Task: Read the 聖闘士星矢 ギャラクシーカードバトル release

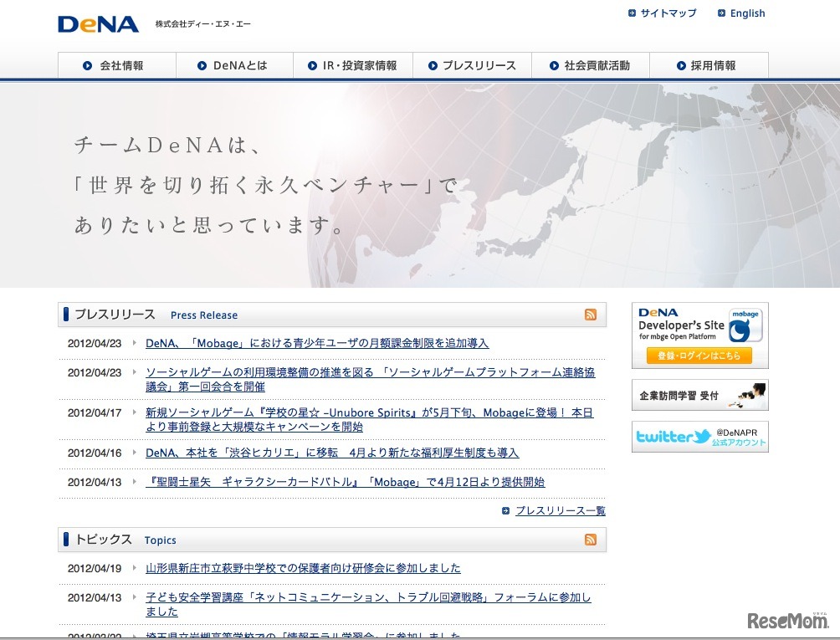Action: [x=345, y=482]
